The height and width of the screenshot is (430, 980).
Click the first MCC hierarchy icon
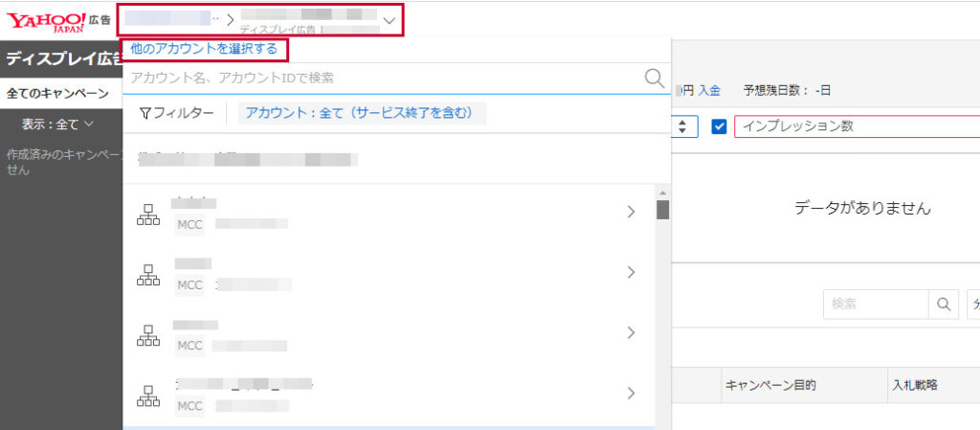pyautogui.click(x=148, y=217)
